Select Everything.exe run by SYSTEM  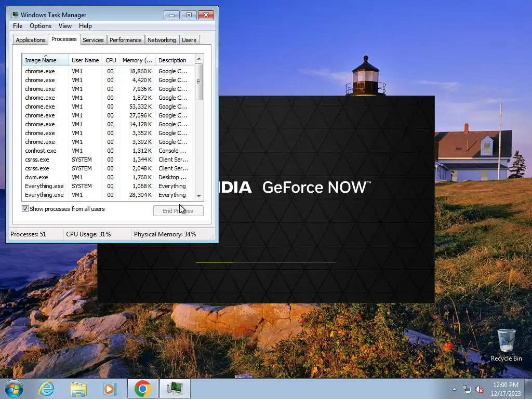point(109,186)
